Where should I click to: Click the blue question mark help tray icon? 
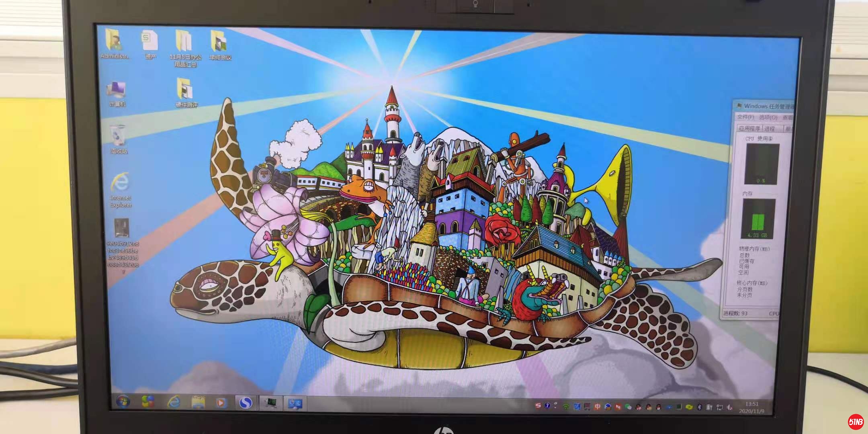click(547, 405)
